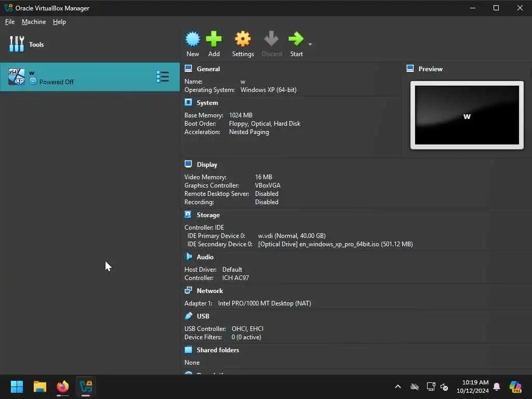Click the Display section screen icon

click(x=188, y=164)
